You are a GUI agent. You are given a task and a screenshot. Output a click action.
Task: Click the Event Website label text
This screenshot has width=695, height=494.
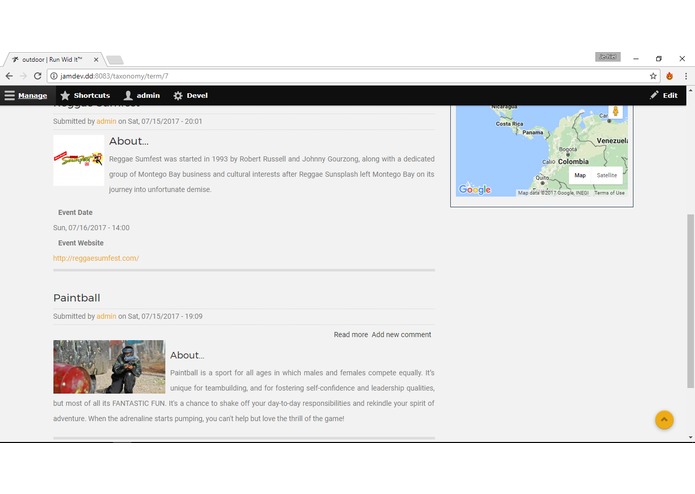click(81, 243)
